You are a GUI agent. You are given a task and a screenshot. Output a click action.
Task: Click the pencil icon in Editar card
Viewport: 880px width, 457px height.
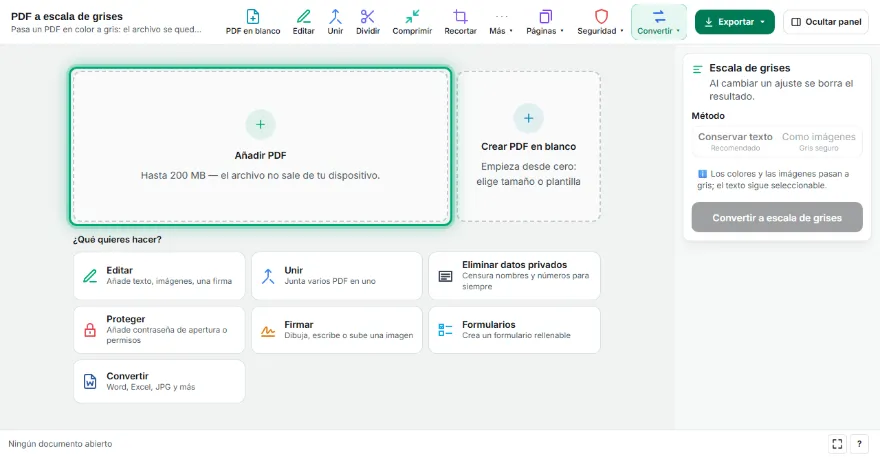pos(90,276)
